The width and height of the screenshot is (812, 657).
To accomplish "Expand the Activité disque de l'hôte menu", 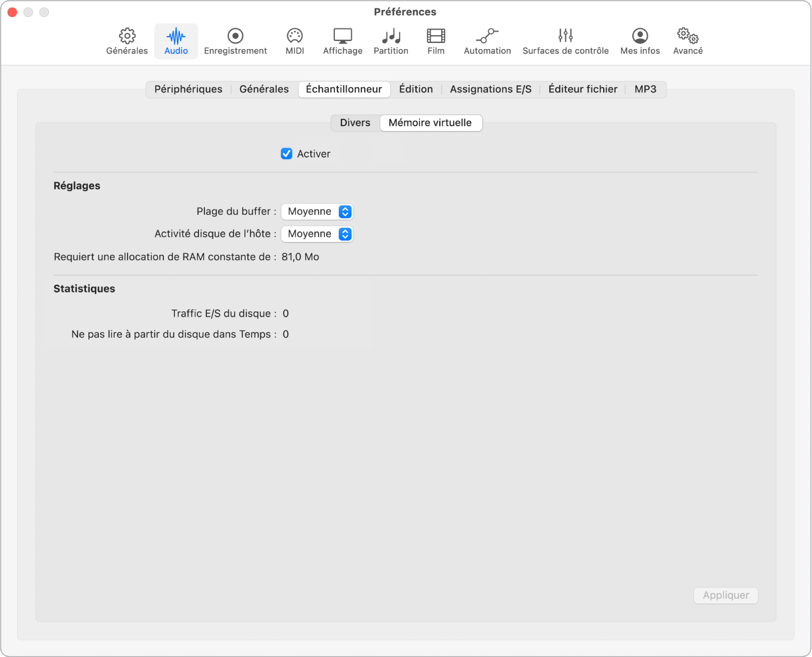I will point(317,234).
